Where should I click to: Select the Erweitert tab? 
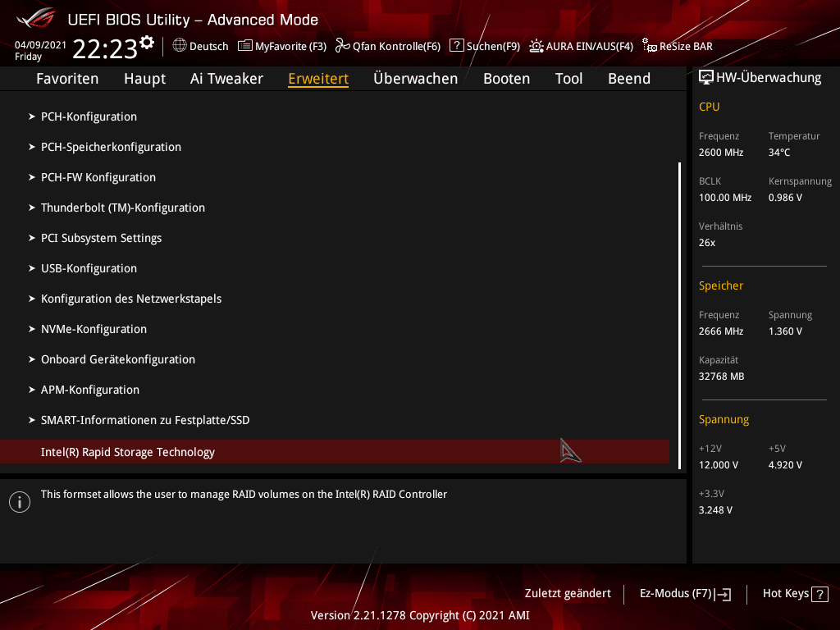coord(318,79)
